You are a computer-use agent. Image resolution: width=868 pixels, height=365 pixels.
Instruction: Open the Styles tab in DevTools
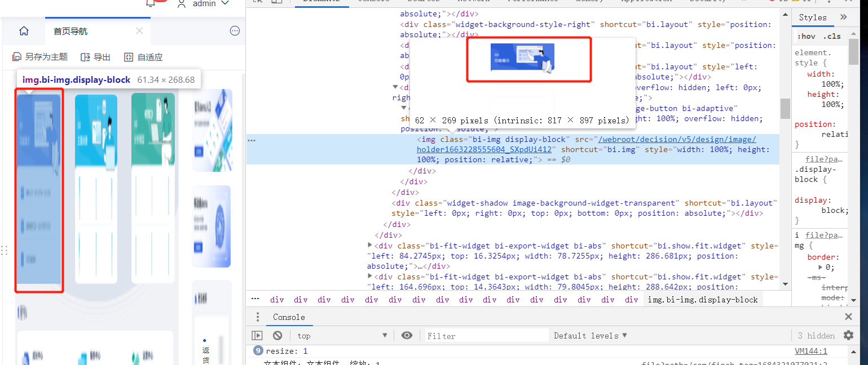click(813, 17)
